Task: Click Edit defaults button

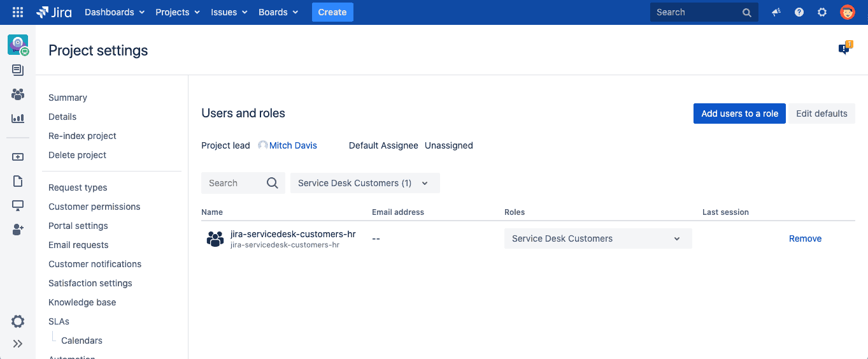Action: [822, 114]
